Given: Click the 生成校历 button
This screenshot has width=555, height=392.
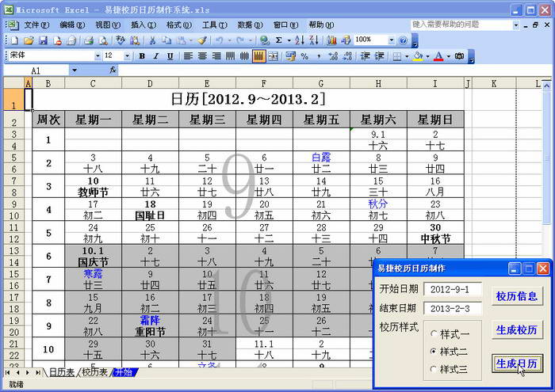Looking at the screenshot, I should pyautogui.click(x=517, y=329).
